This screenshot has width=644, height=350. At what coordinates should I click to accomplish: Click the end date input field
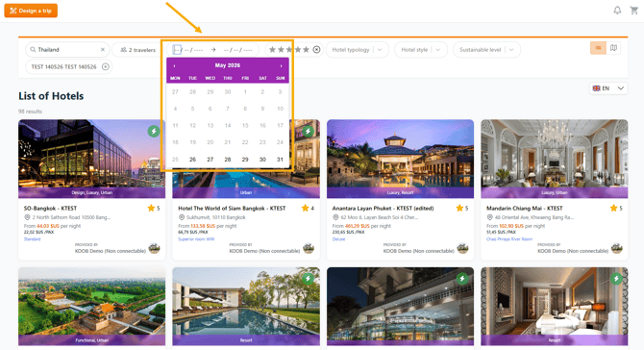tap(237, 50)
